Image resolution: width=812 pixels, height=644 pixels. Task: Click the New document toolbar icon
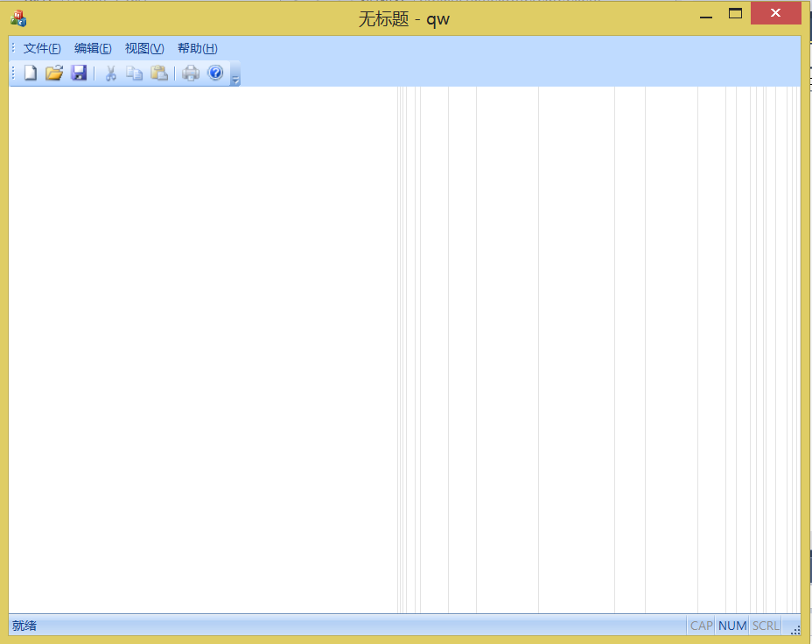point(31,73)
